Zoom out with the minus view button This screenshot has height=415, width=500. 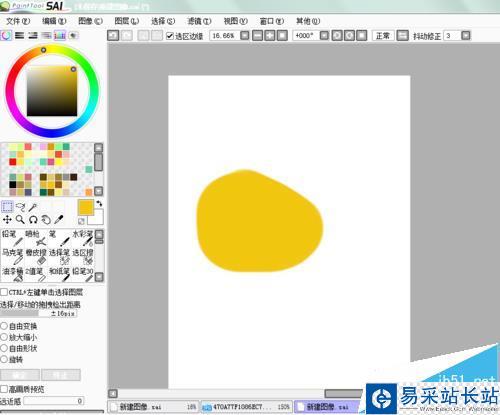tap(257, 35)
